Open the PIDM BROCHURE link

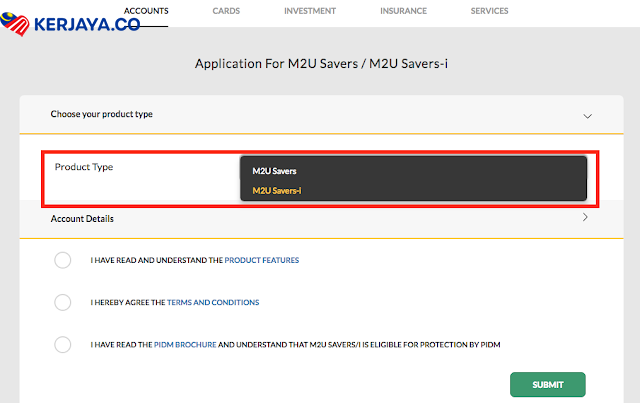tap(185, 345)
